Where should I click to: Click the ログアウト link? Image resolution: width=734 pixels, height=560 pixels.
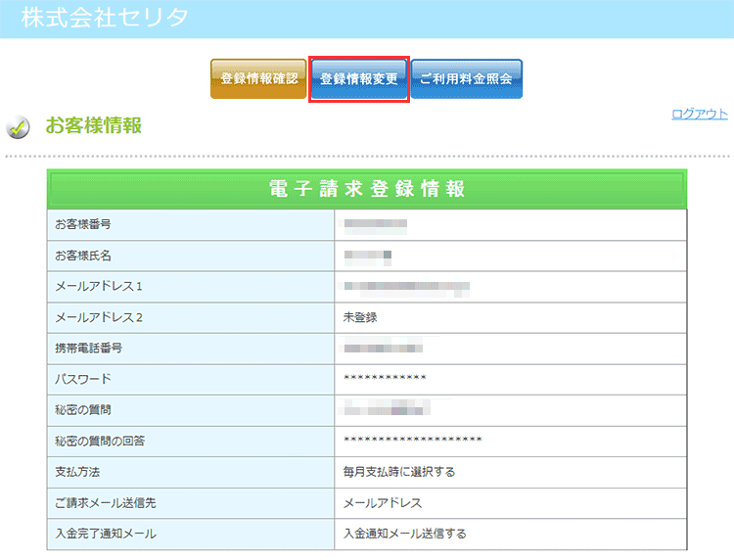pos(699,114)
